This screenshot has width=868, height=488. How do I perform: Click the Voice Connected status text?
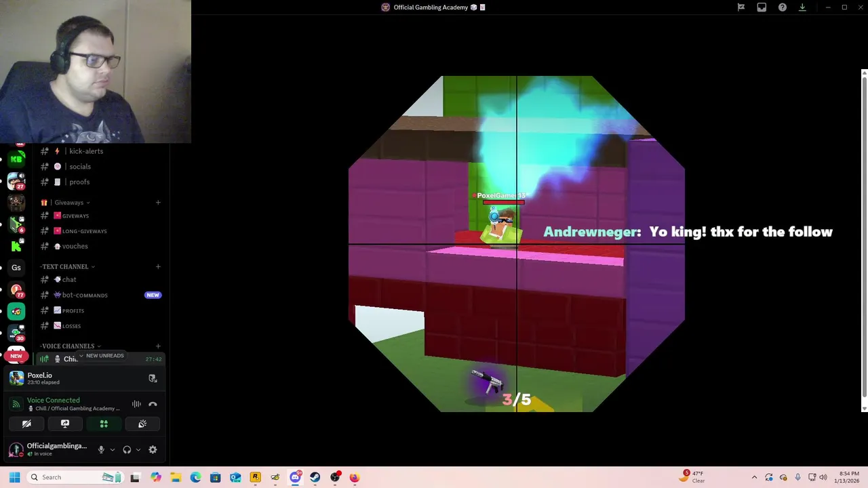click(x=53, y=401)
